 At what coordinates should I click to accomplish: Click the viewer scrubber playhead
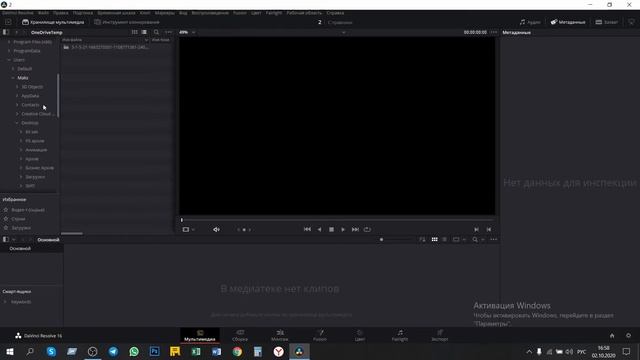(x=182, y=220)
